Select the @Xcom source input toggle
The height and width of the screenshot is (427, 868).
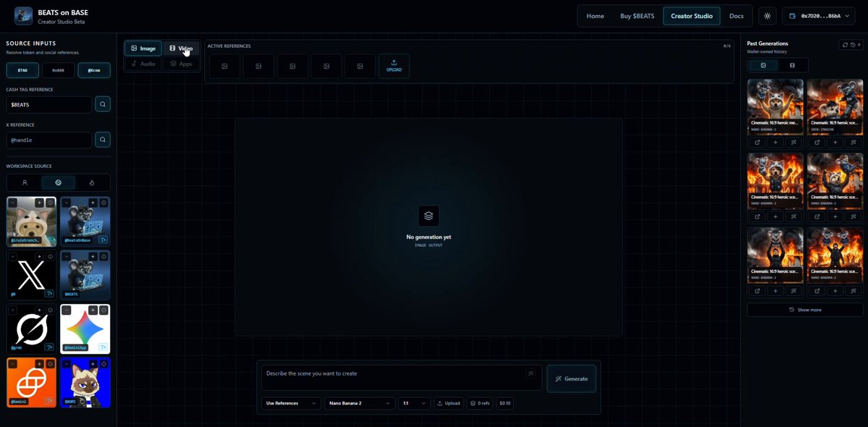tap(94, 70)
